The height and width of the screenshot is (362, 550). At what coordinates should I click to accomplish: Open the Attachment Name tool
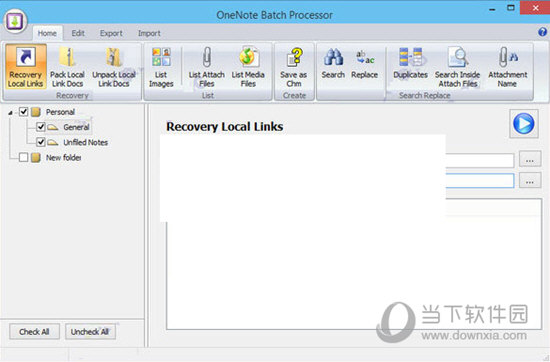[508, 67]
